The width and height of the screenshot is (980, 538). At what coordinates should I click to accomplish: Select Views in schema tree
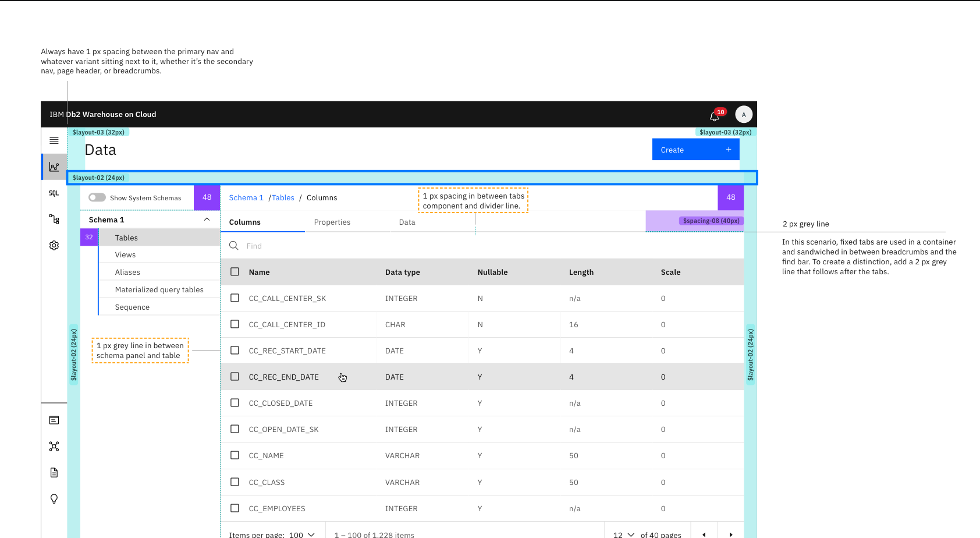(x=159, y=254)
